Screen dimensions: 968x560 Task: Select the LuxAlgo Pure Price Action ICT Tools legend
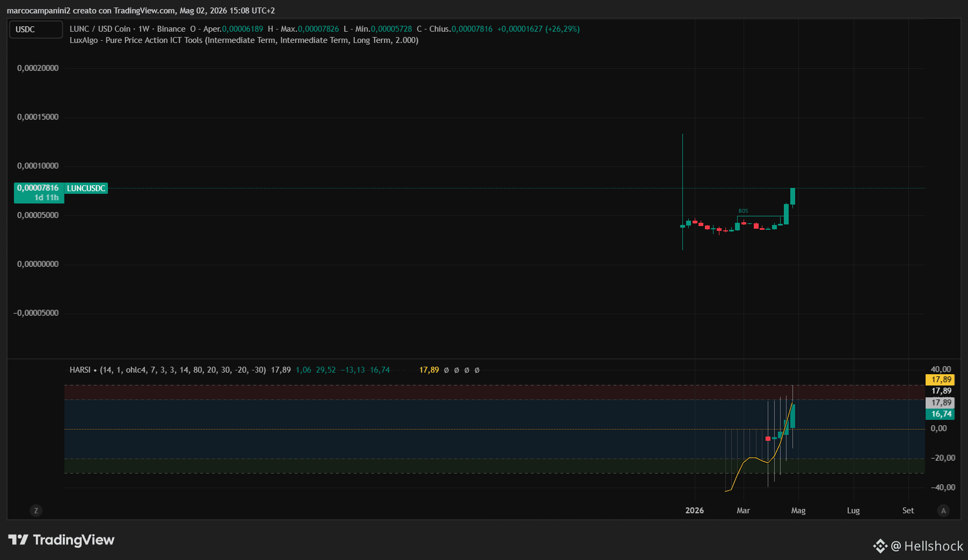tap(244, 40)
